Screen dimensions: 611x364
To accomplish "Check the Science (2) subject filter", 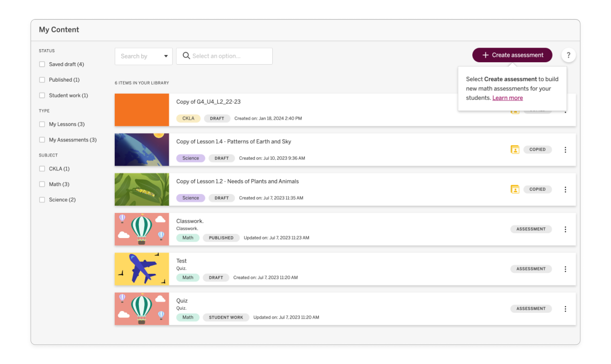I will tap(42, 200).
